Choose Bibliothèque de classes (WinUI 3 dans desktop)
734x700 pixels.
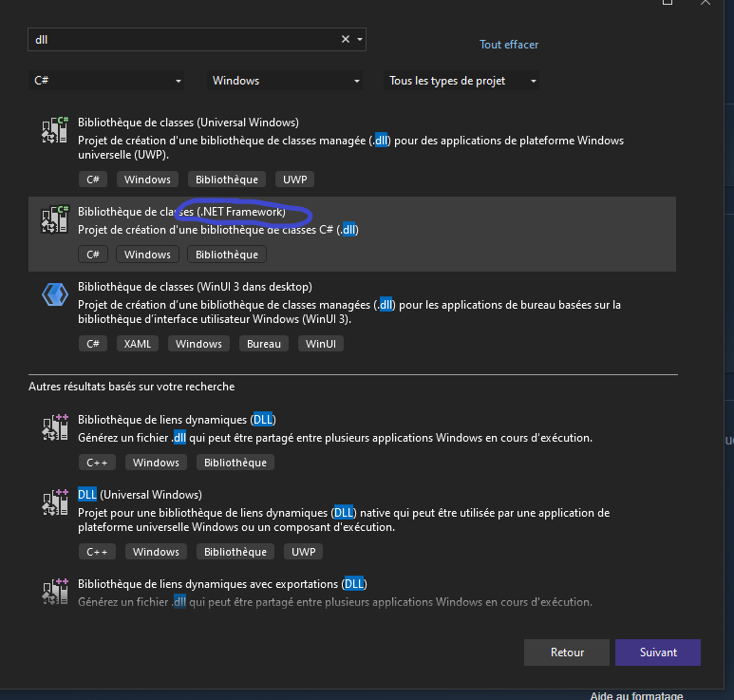tap(195, 287)
